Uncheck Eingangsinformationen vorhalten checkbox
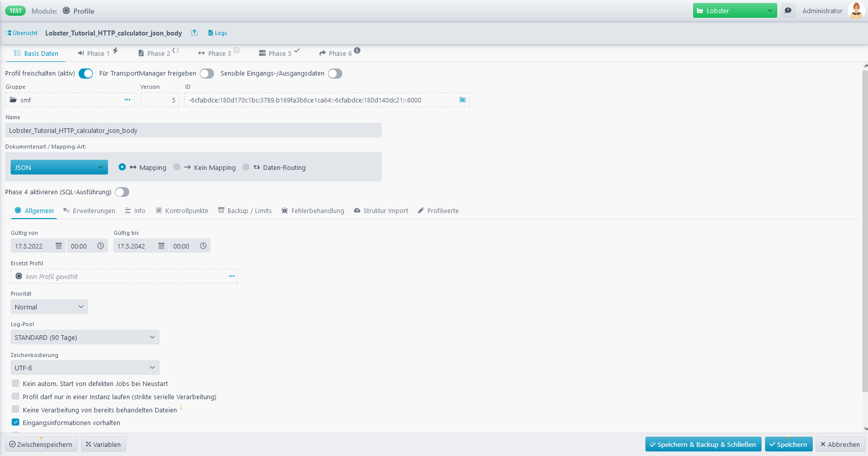 pyautogui.click(x=16, y=422)
